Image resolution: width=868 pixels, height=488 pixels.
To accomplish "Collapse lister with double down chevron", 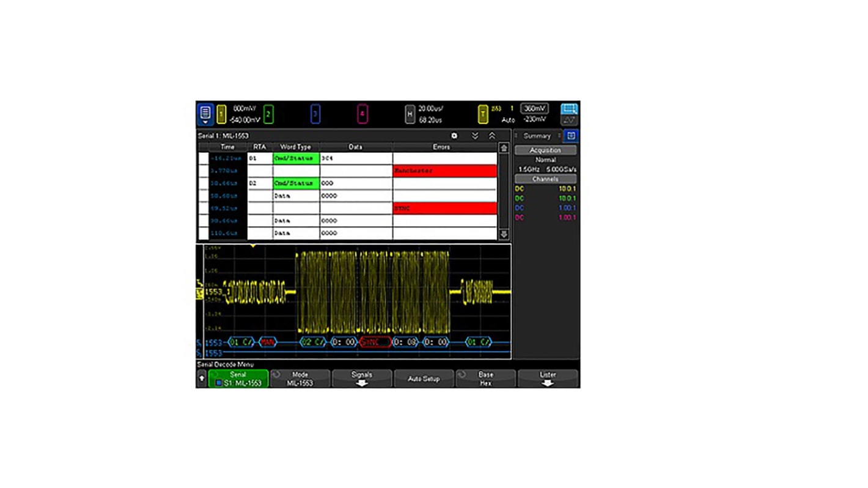I will [475, 136].
